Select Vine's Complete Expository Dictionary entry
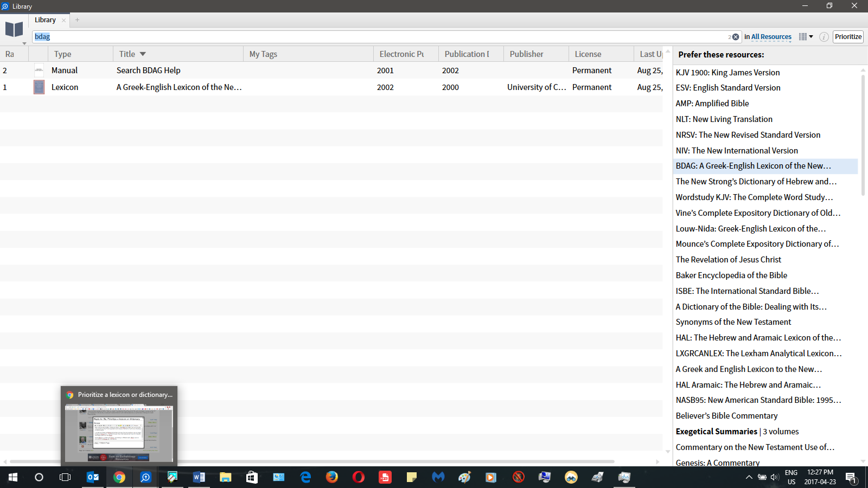This screenshot has height=488, width=868. coord(758,213)
